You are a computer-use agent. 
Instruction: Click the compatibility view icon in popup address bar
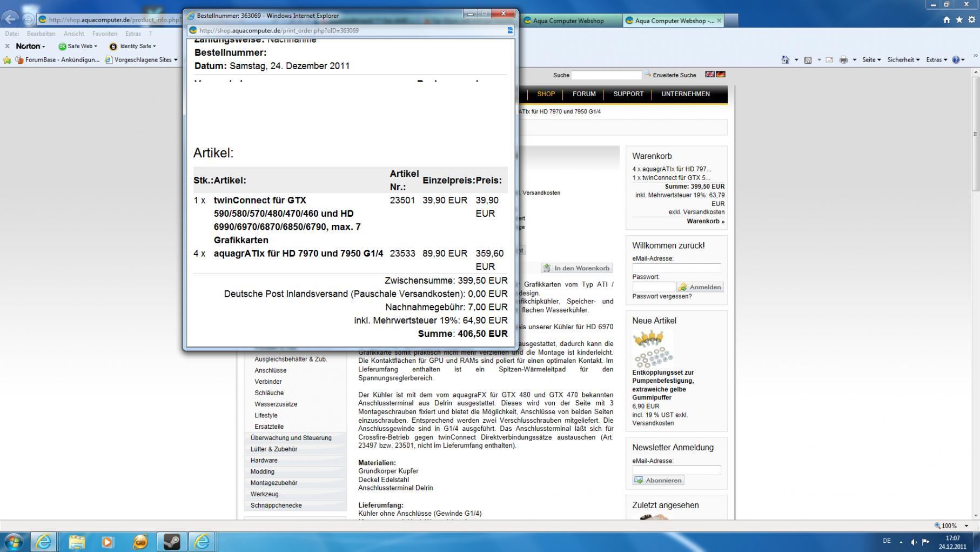click(509, 30)
